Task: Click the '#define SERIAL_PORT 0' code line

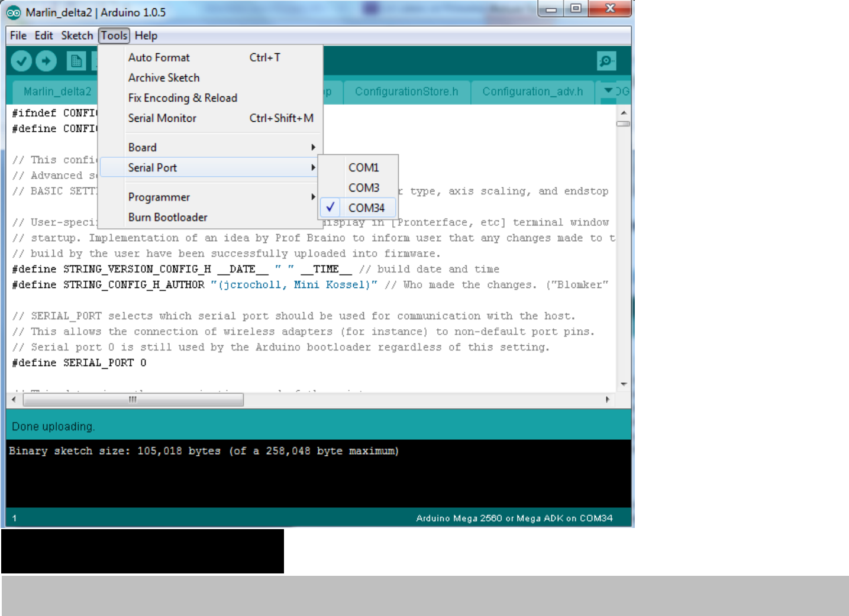Action: click(79, 362)
